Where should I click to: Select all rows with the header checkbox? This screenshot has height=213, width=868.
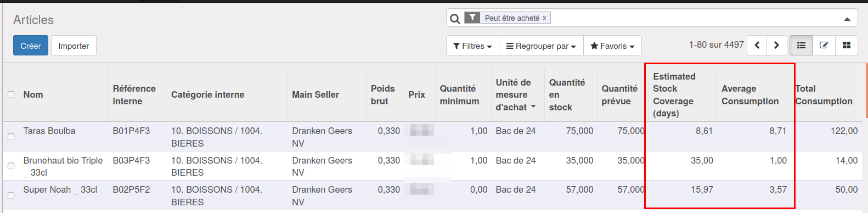(x=11, y=94)
